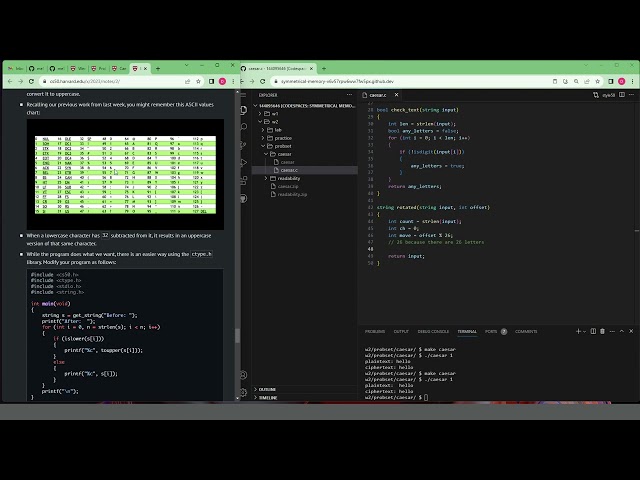Switch to the Gmail Inbox browser tab
This screenshot has height=480, width=640.
(16, 69)
